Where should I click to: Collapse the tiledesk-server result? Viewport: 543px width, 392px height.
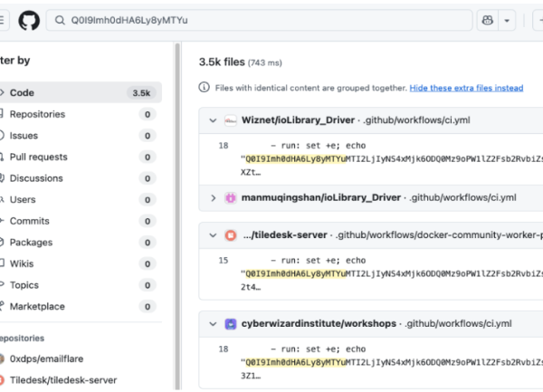(213, 235)
